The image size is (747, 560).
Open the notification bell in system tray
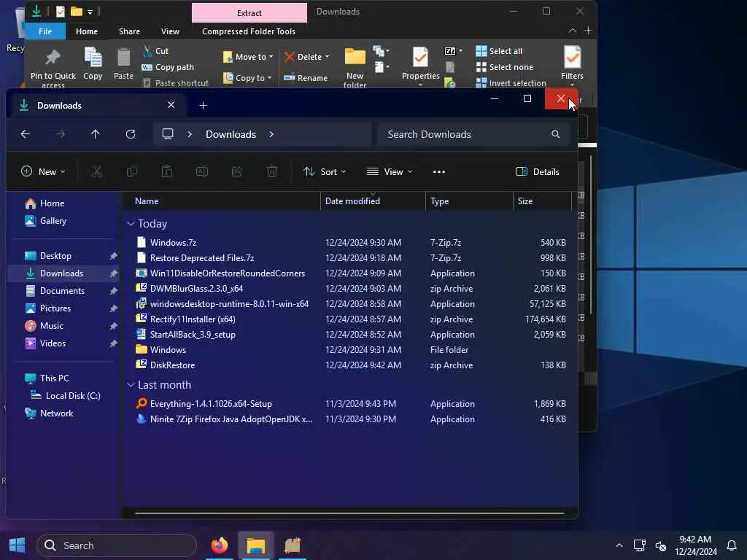[x=732, y=545]
